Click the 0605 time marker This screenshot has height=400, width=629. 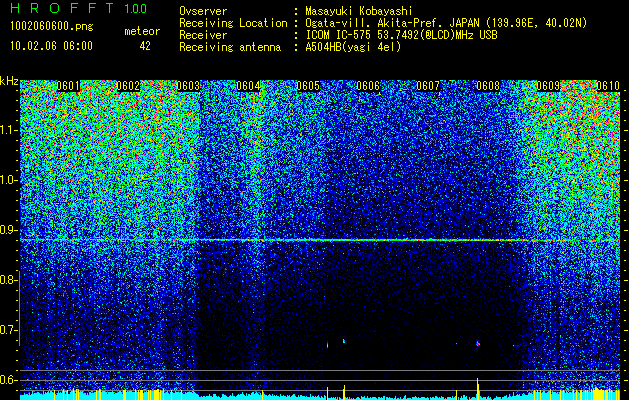tap(308, 86)
